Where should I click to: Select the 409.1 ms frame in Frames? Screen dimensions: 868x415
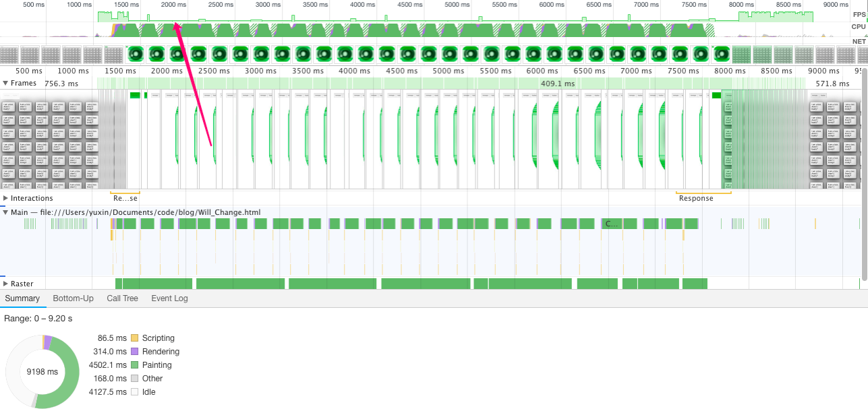tap(557, 84)
